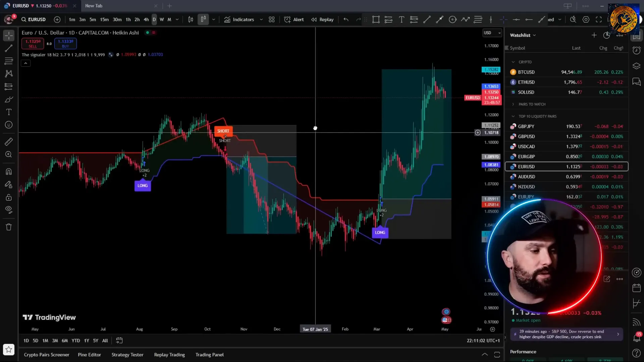Set range to 1D

pyautogui.click(x=26, y=341)
